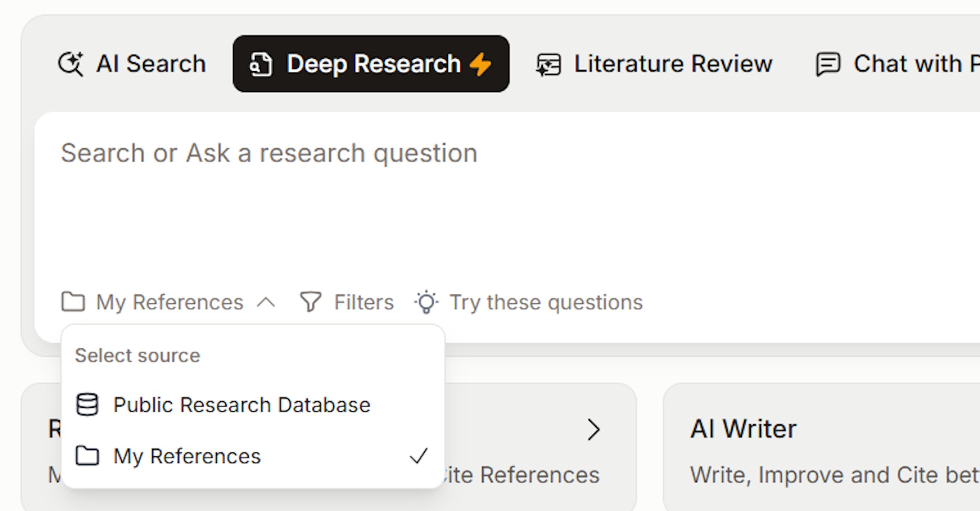Switch to the Literature Review tab
The height and width of the screenshot is (511, 980).
[672, 64]
